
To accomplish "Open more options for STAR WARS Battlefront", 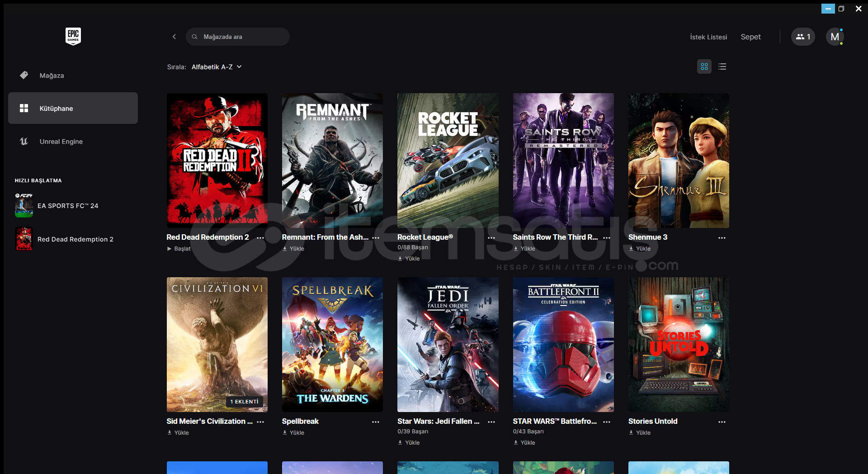I will (607, 422).
